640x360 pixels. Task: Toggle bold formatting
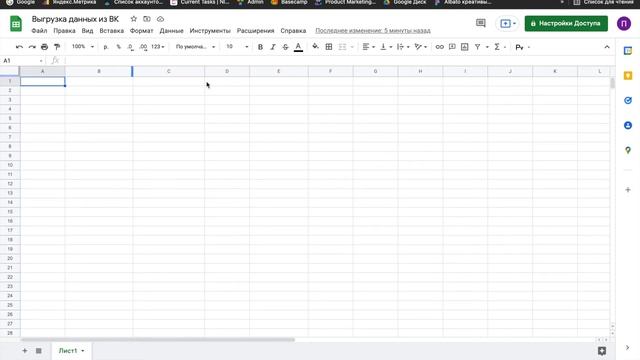tap(260, 47)
